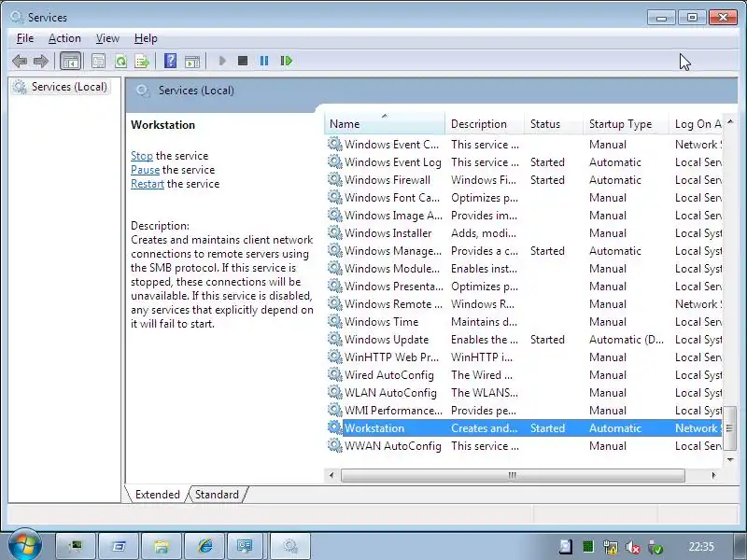Open Windows Explorer folder taskbar icon

click(x=162, y=546)
